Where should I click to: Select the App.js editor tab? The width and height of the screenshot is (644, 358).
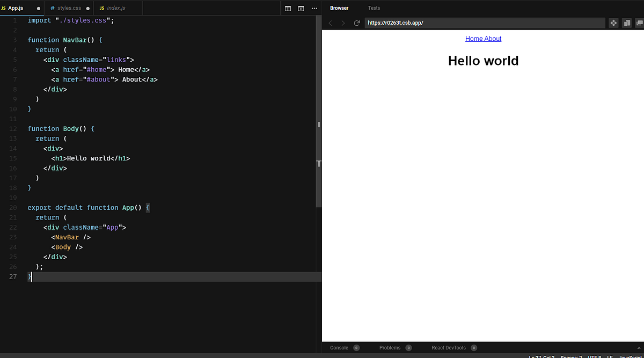(21, 8)
